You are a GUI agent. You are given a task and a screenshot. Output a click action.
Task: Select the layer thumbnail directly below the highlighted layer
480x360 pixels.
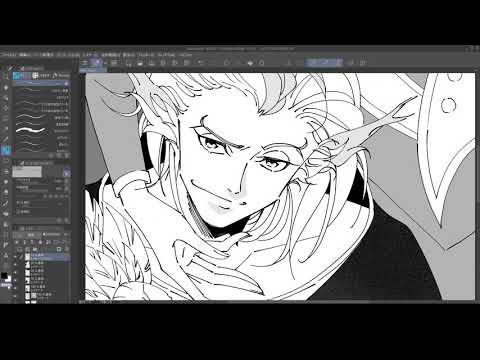(28, 264)
